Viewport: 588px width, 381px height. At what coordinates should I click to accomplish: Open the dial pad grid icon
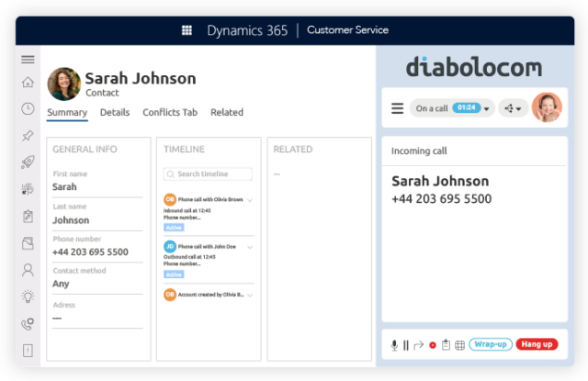tap(459, 345)
